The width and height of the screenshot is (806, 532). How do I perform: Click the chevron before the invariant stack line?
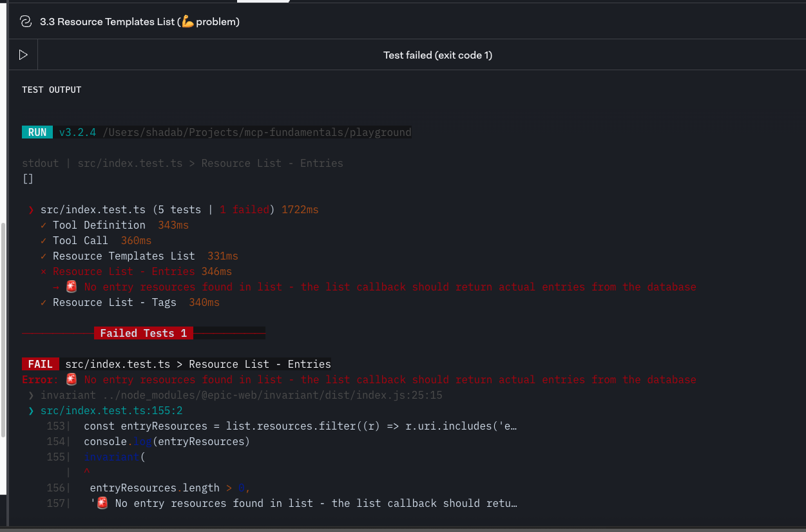point(31,395)
